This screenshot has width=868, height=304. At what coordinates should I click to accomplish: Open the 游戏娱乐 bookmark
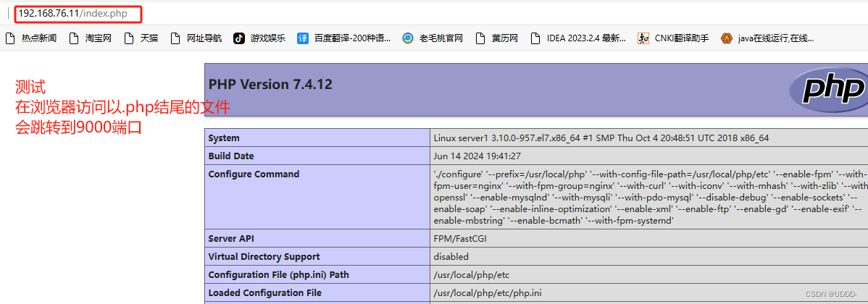[259, 38]
